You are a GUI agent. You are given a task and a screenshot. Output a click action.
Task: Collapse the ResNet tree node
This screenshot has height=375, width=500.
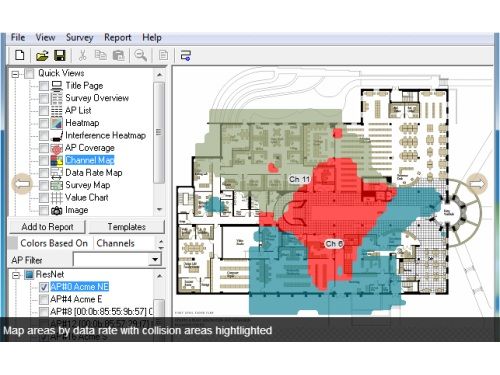click(x=15, y=275)
